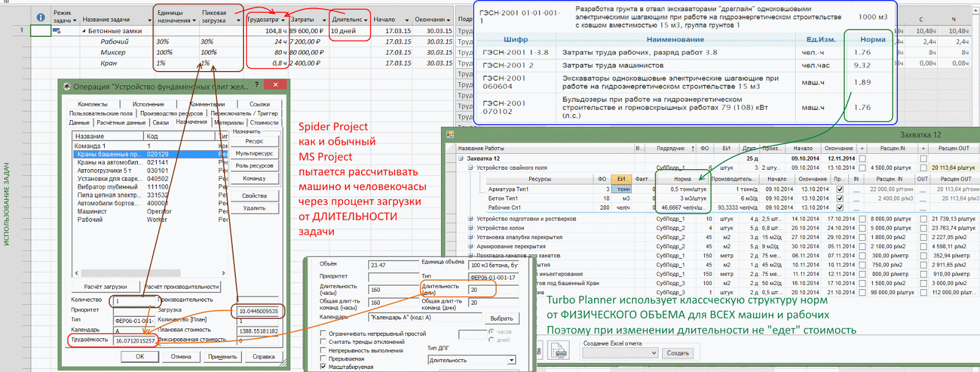Image resolution: width=980 pixels, height=372 pixels.
Task: Confirm the dialog with OK
Action: (x=140, y=356)
